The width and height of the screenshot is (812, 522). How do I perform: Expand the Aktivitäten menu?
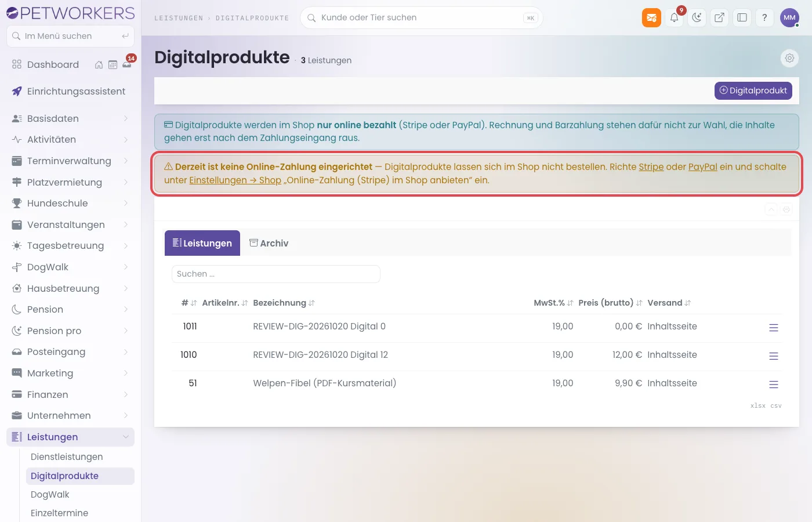click(x=70, y=139)
